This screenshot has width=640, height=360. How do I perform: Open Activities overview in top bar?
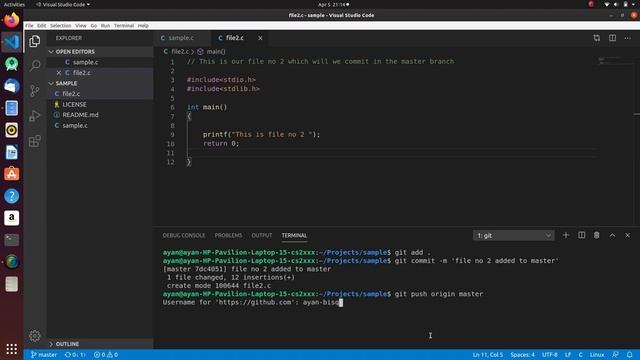tap(14, 4)
